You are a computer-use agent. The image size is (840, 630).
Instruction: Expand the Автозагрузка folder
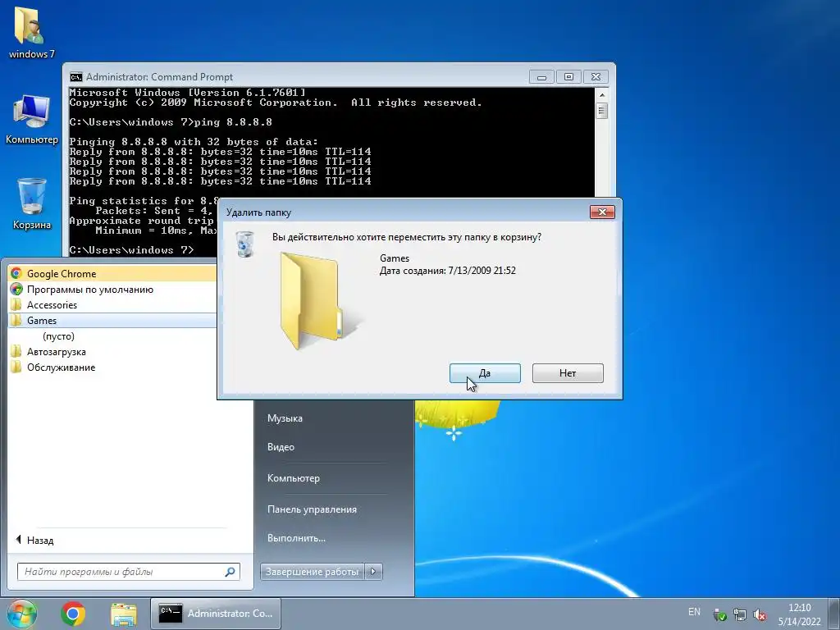coord(112,352)
